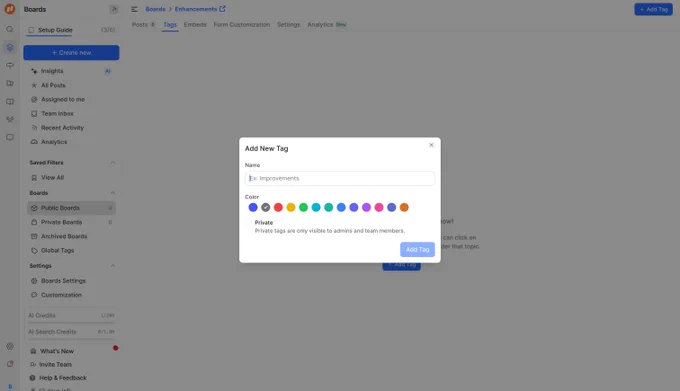The image size is (680, 391).
Task: Close the Add New Tag dialog
Action: [x=431, y=145]
